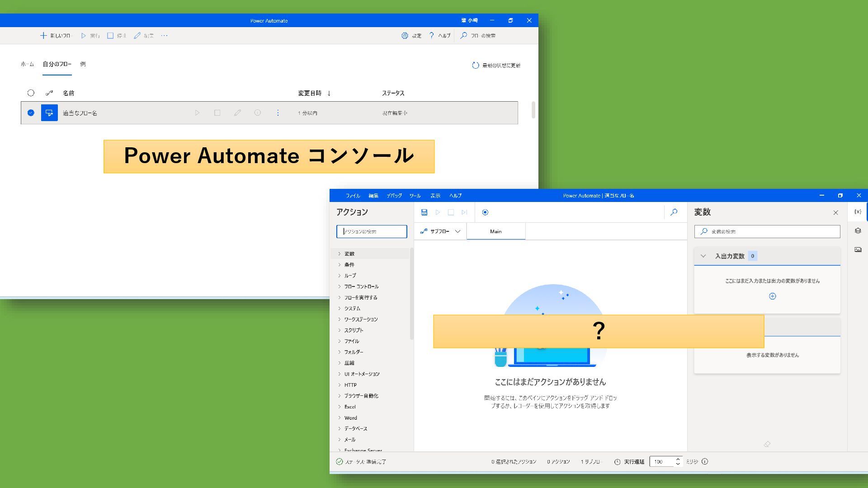Click the add input/output variable plus icon

pos(772,296)
